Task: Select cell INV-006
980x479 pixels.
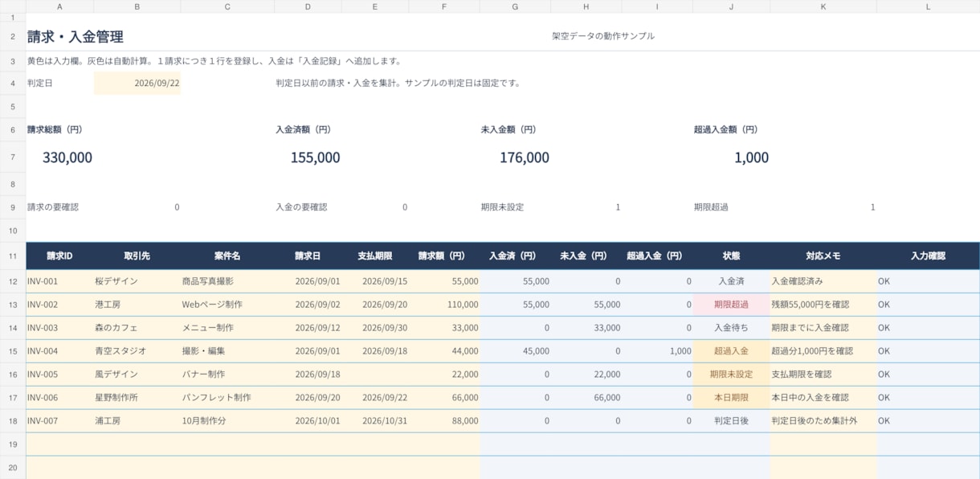Action: tap(59, 397)
